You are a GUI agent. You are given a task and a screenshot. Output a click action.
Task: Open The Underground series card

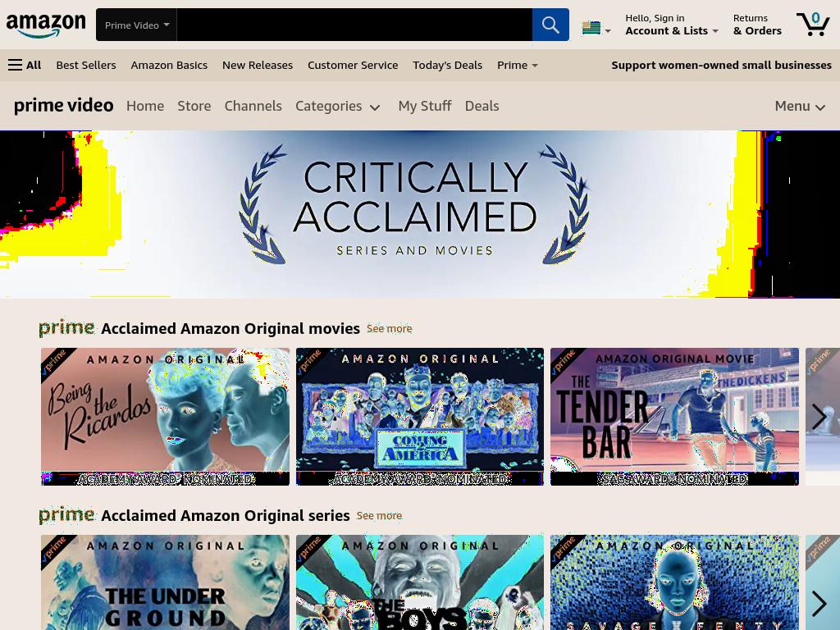tap(165, 582)
